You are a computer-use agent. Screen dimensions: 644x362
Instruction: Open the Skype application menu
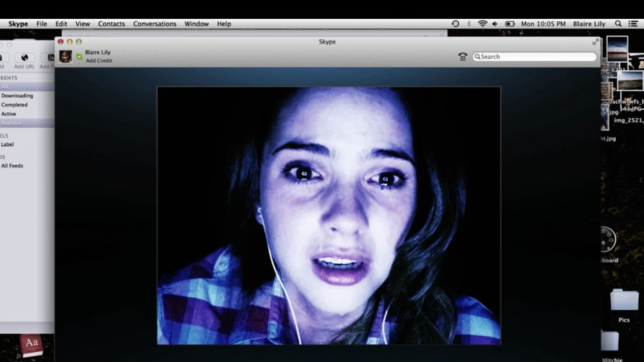[18, 24]
